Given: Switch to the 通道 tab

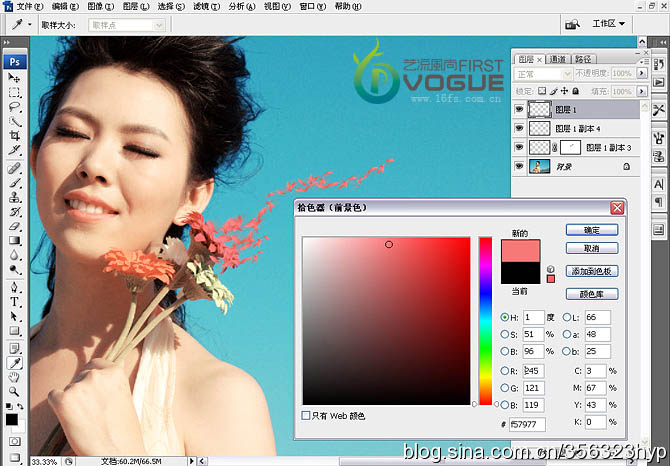Looking at the screenshot, I should pos(560,59).
